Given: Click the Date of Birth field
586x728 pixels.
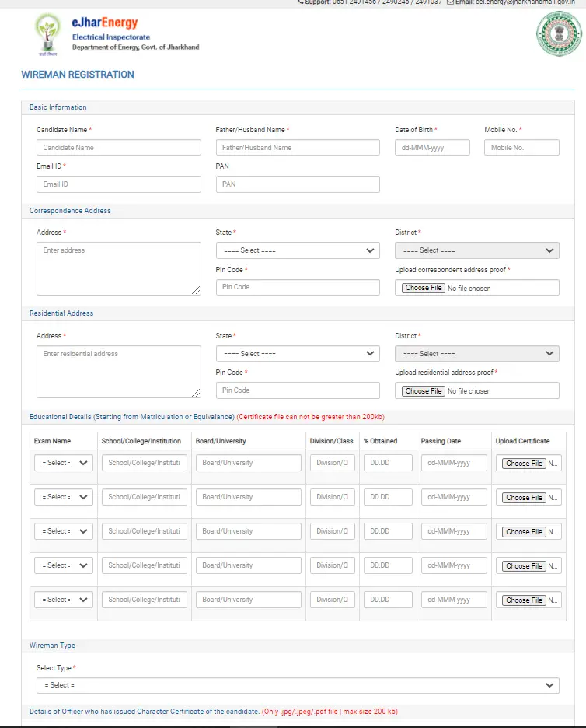Looking at the screenshot, I should pyautogui.click(x=432, y=148).
